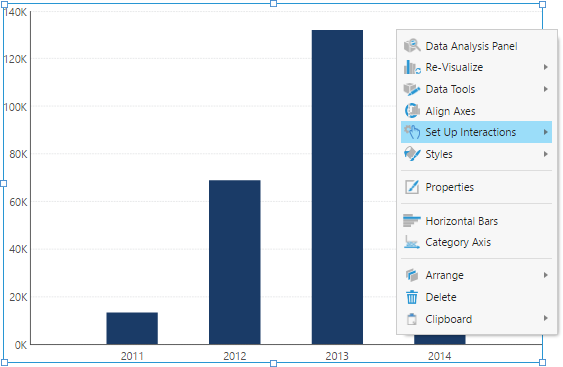The height and width of the screenshot is (367, 563).
Task: Click the Styles paint bucket icon
Action: pyautogui.click(x=412, y=154)
